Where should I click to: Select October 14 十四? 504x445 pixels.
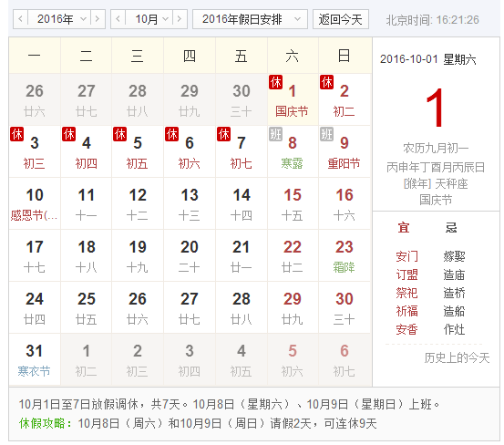pos(242,203)
